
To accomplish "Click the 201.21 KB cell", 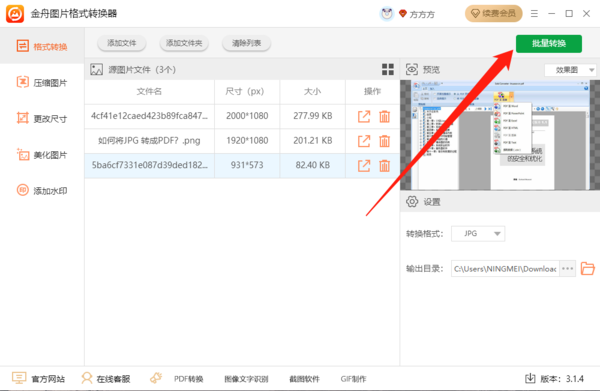I will (313, 140).
